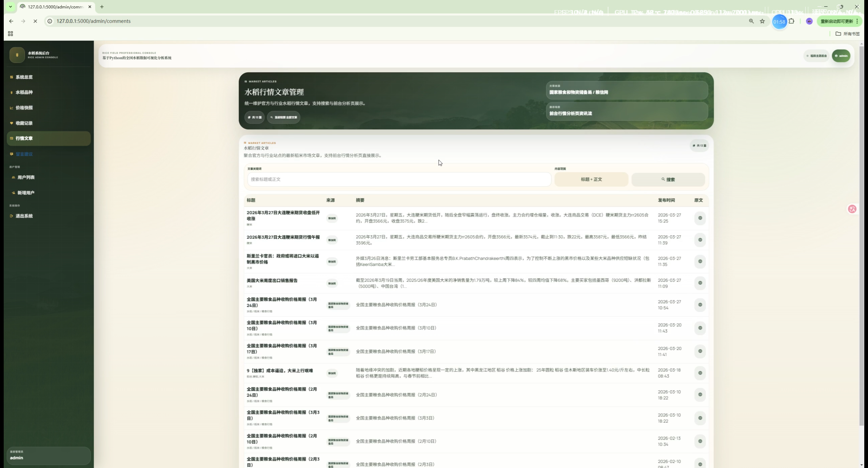868x468 pixels.
Task: Open original link of 美国大米周度出口销售报告 row
Action: pos(700,283)
